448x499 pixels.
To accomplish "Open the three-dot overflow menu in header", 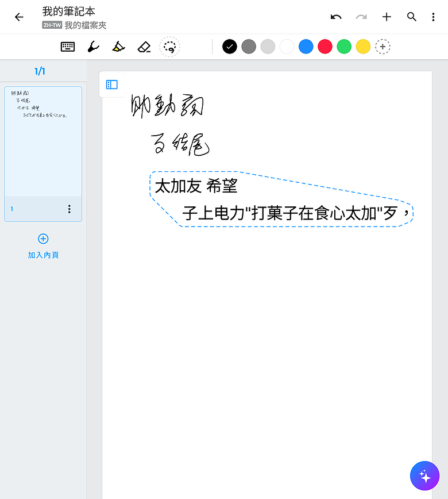I will 433,17.
